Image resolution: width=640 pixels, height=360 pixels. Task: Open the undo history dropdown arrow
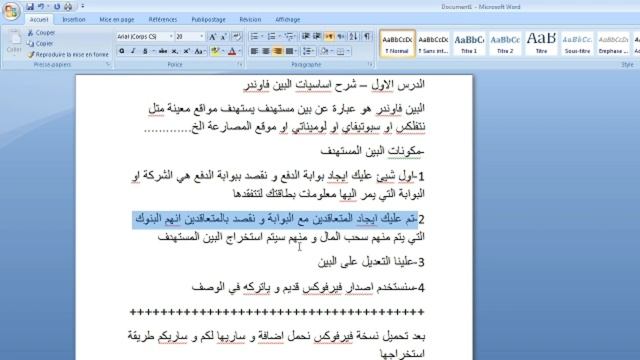click(48, 7)
